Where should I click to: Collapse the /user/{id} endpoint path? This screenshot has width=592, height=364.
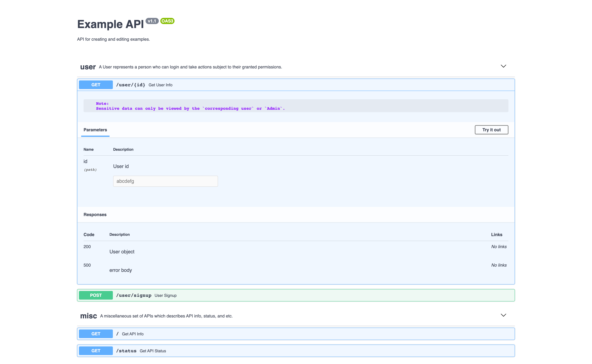point(131,85)
